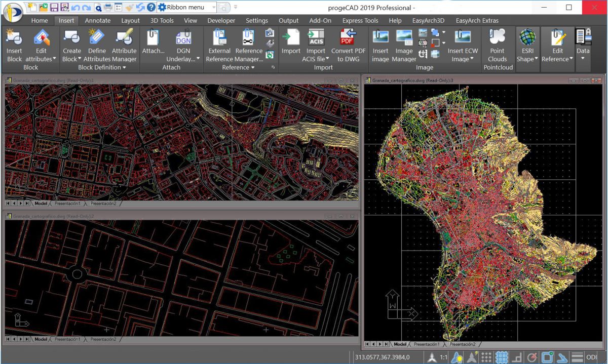
Task: Click the Save icon in quick toolbar
Action: coord(54,8)
